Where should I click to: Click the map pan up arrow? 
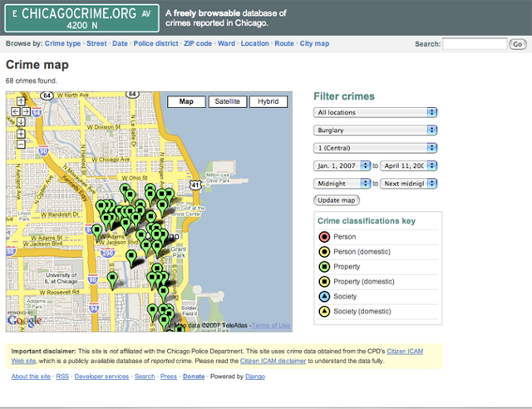coord(21,101)
